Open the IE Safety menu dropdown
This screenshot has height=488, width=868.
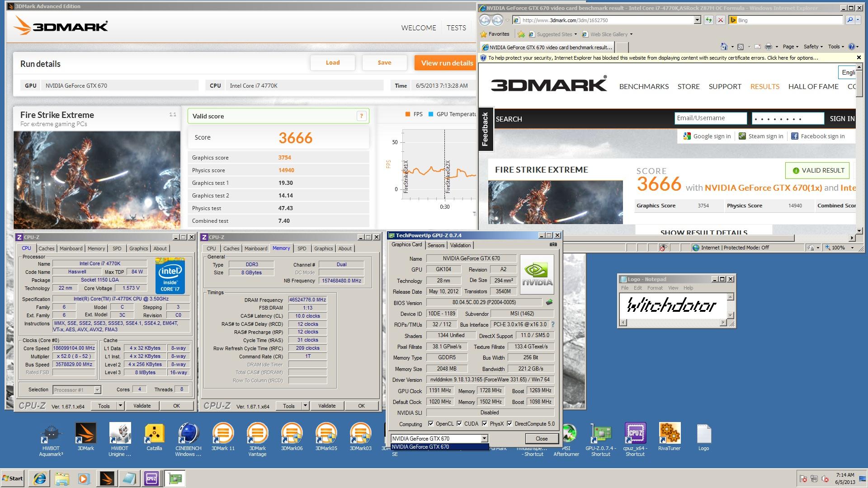coord(813,47)
